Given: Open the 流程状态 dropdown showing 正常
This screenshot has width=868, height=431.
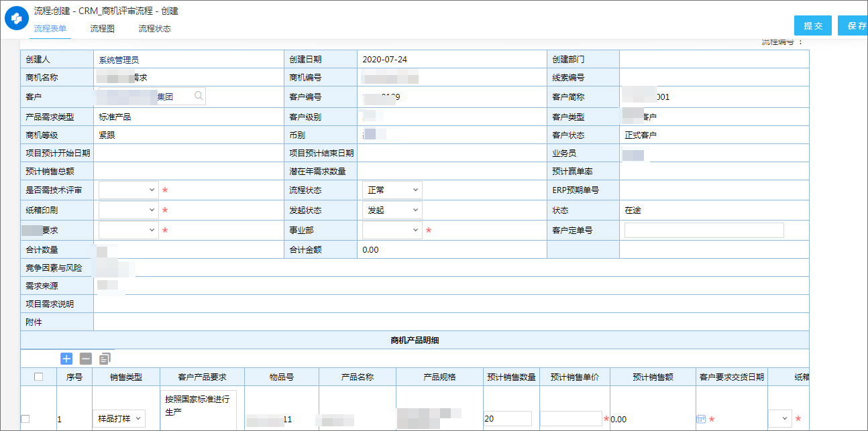Looking at the screenshot, I should coord(391,190).
